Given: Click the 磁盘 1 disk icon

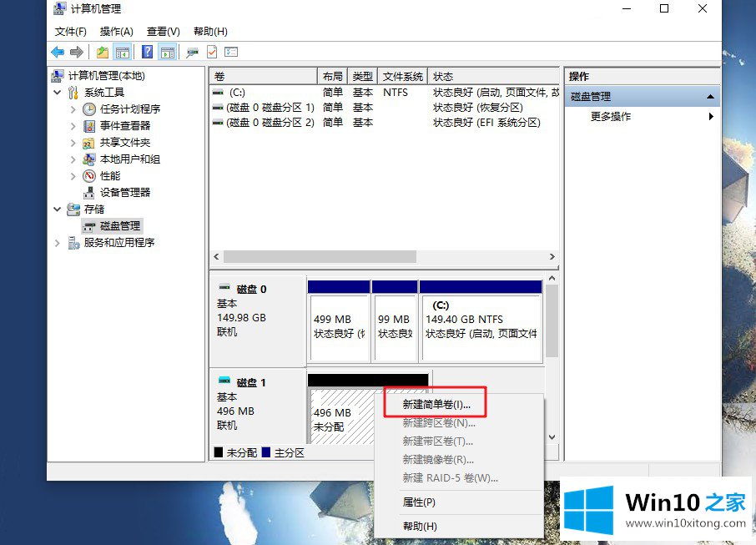Looking at the screenshot, I should coord(224,382).
